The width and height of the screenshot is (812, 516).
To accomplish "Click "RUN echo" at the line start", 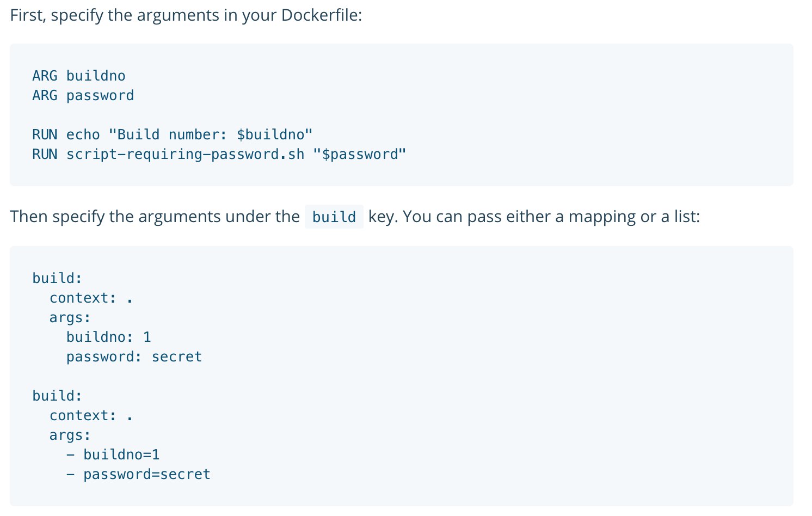I will 66,134.
